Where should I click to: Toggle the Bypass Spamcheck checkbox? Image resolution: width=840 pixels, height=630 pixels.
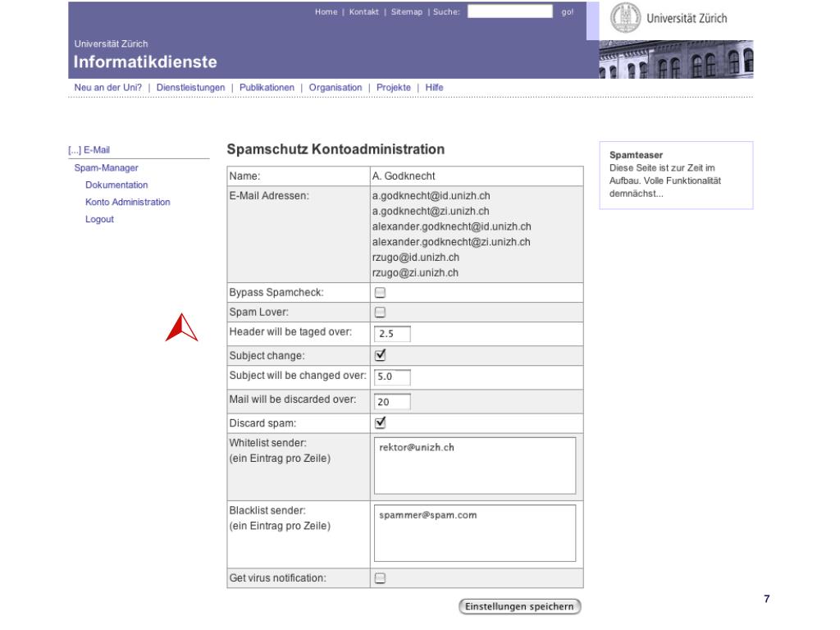(380, 292)
